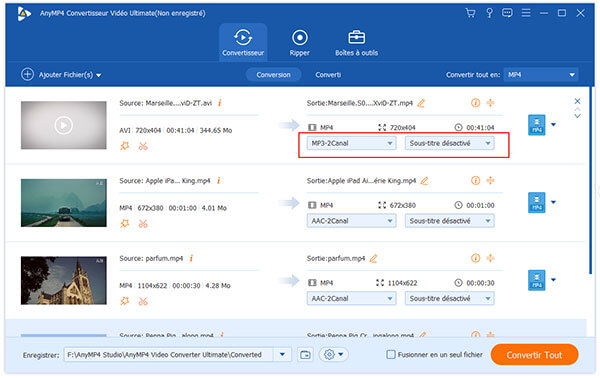
Task: Click the Convertir Tout button
Action: tap(534, 355)
